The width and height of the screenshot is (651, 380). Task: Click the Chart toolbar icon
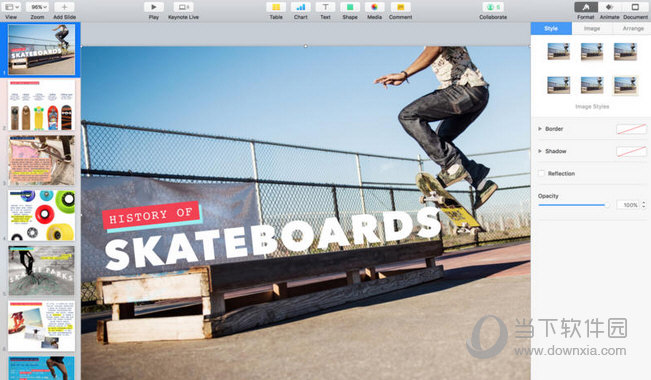click(301, 7)
